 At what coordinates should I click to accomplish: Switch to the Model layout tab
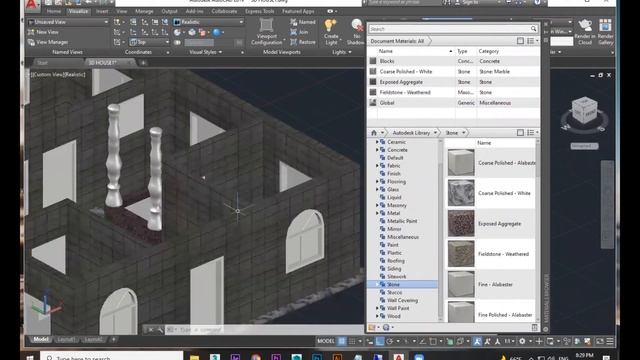click(x=40, y=340)
